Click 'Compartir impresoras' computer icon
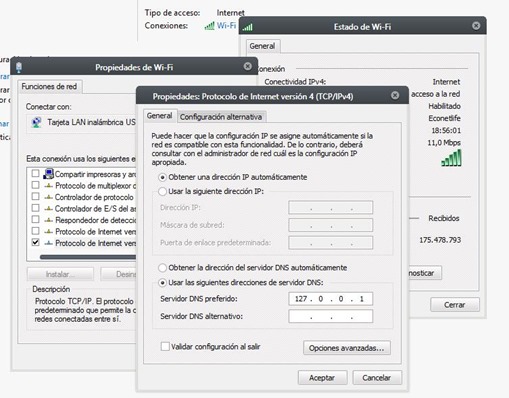 click(48, 174)
